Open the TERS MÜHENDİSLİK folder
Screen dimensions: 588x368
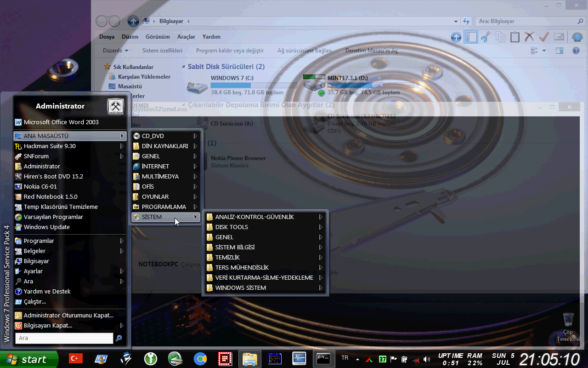click(265, 268)
